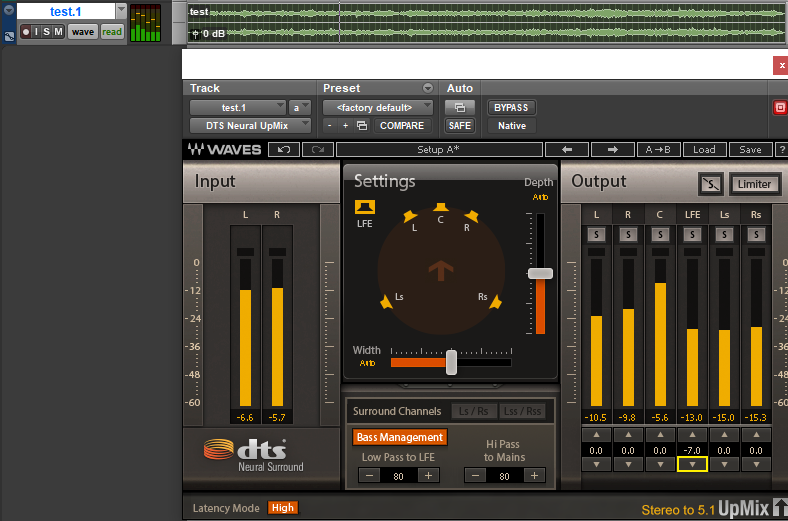Click the red target button beside BYPASS
This screenshot has width=788, height=521.
779,108
